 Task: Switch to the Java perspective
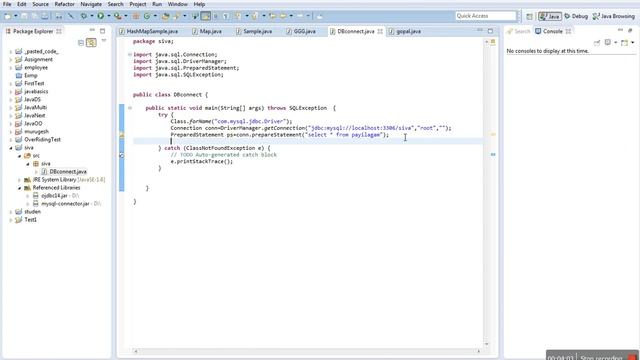pos(549,16)
